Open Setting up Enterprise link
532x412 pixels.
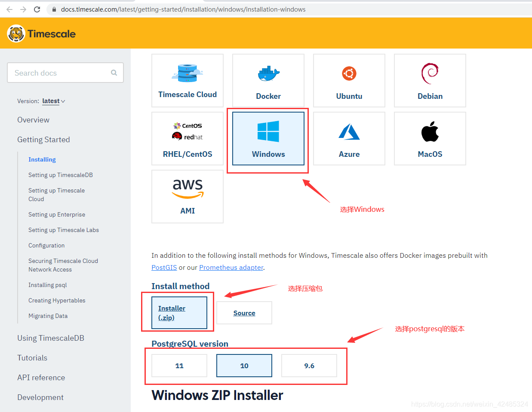coord(57,214)
